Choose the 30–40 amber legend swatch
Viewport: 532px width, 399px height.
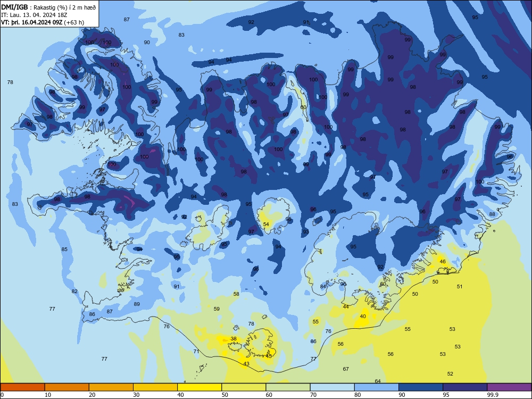pos(155,387)
